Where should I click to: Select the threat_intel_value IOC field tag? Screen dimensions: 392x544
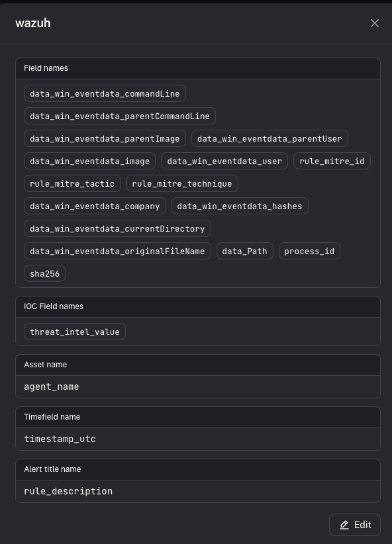tap(74, 332)
